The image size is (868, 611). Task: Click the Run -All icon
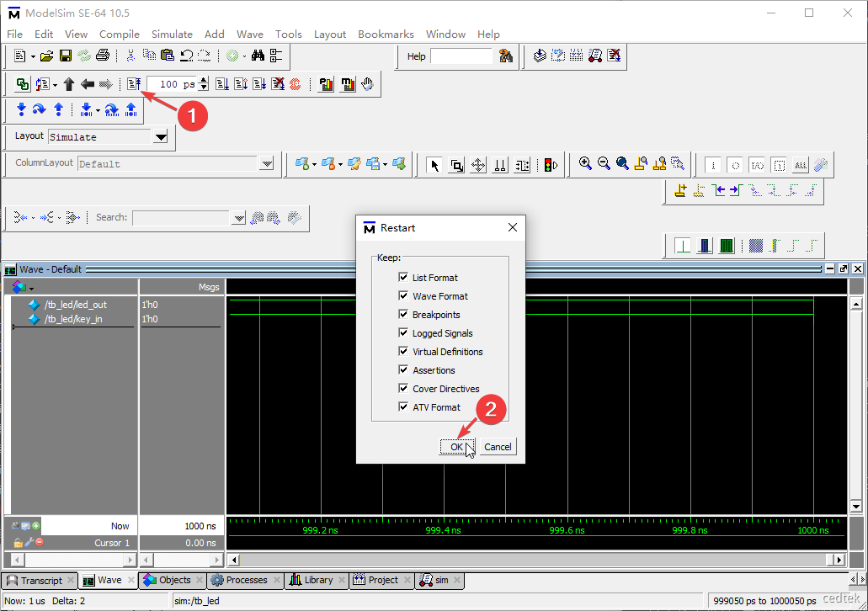(259, 84)
